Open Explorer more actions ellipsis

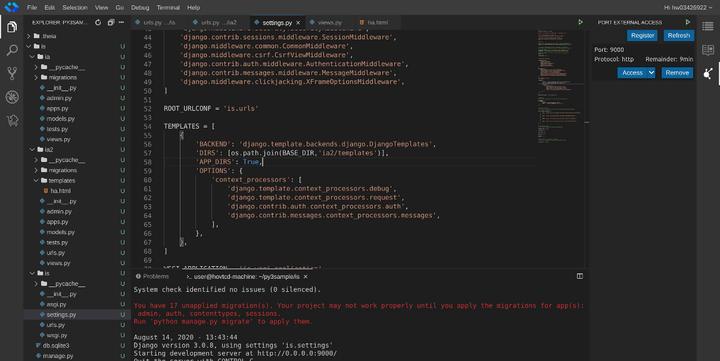point(121,22)
